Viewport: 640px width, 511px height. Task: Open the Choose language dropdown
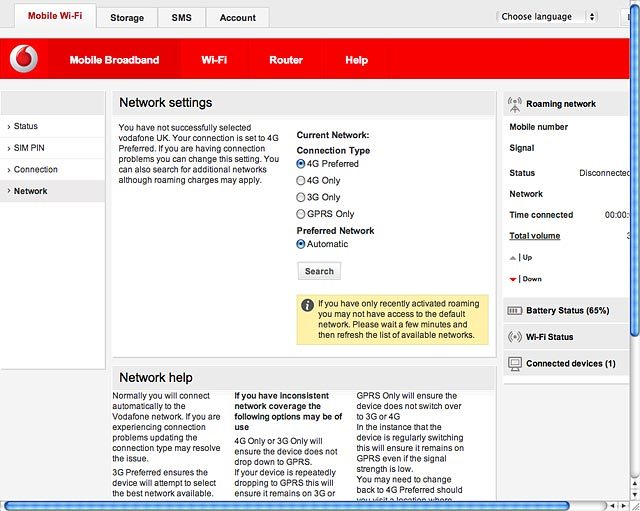point(547,17)
